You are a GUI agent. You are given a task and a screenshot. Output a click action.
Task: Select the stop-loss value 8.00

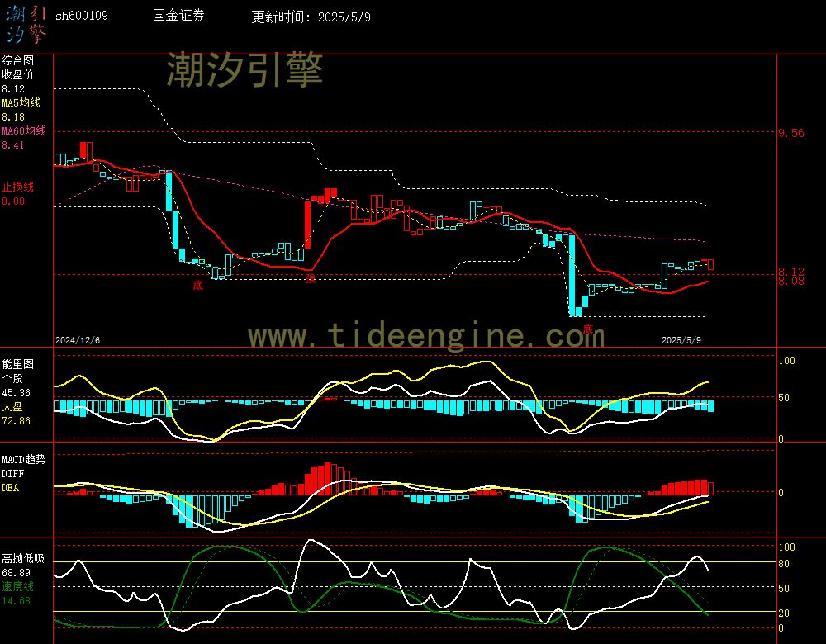13,201
